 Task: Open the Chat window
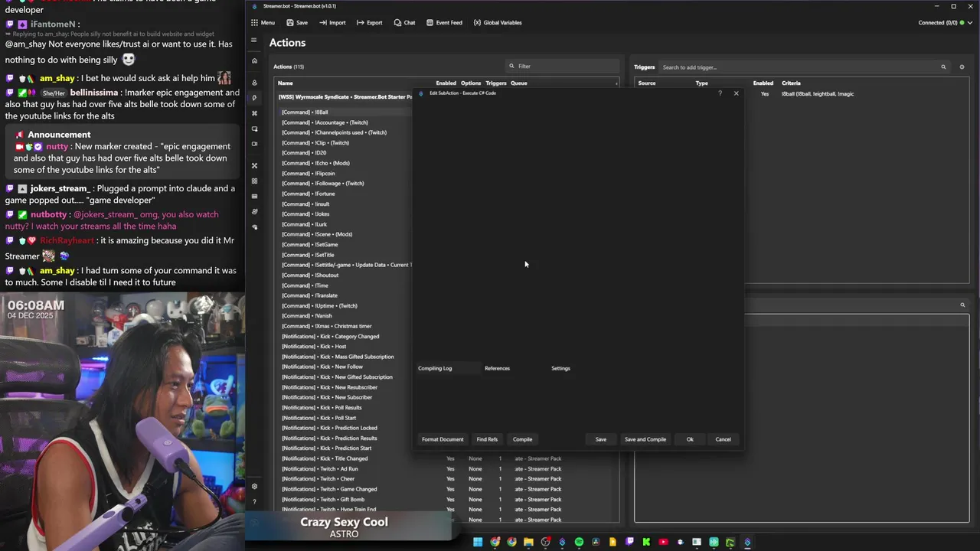(404, 22)
